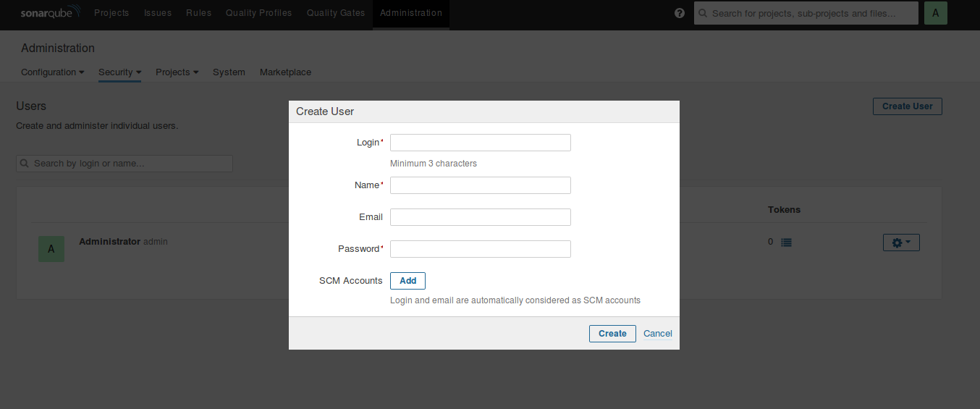Add an SCM account
Screen dimensions: 980x409
[407, 281]
